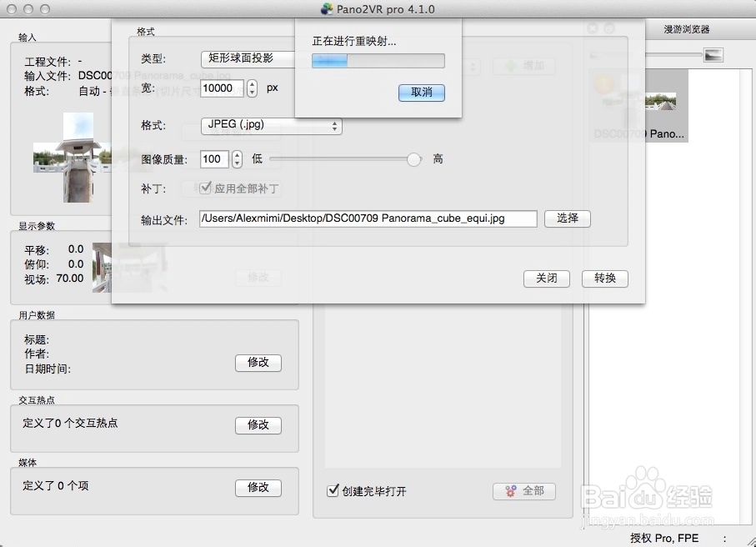Click 选择 to pick output file location
756x547 pixels.
pyautogui.click(x=567, y=218)
